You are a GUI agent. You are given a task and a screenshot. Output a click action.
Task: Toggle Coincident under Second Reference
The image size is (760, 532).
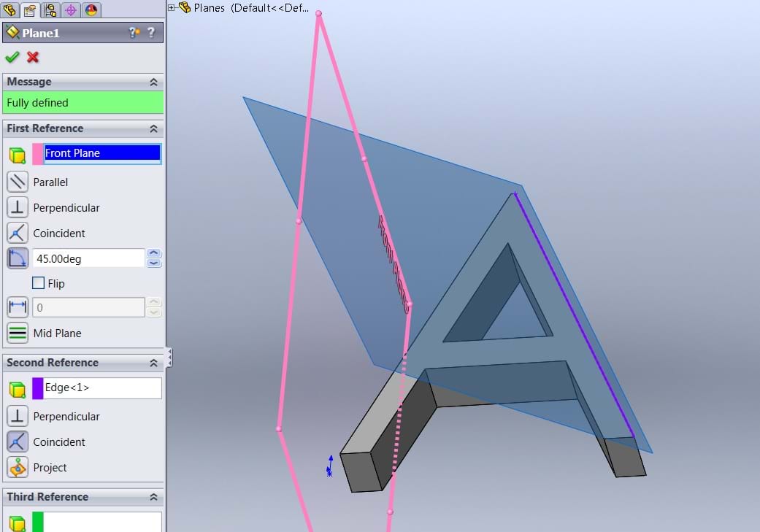tap(18, 442)
